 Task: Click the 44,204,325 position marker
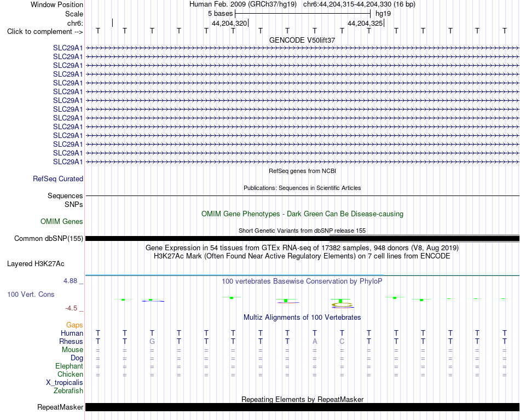click(366, 23)
